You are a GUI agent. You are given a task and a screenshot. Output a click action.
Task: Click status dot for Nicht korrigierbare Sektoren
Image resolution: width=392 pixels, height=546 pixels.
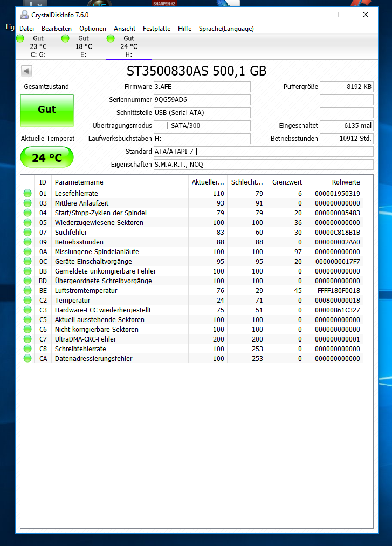pos(27,330)
